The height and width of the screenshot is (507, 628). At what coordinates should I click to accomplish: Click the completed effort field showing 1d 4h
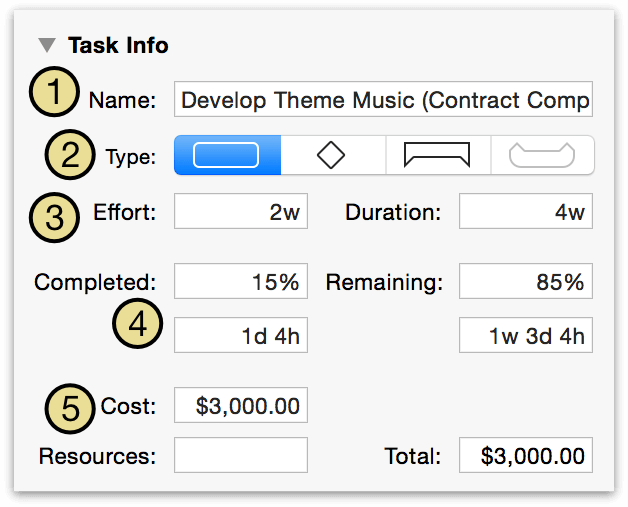pos(241,335)
